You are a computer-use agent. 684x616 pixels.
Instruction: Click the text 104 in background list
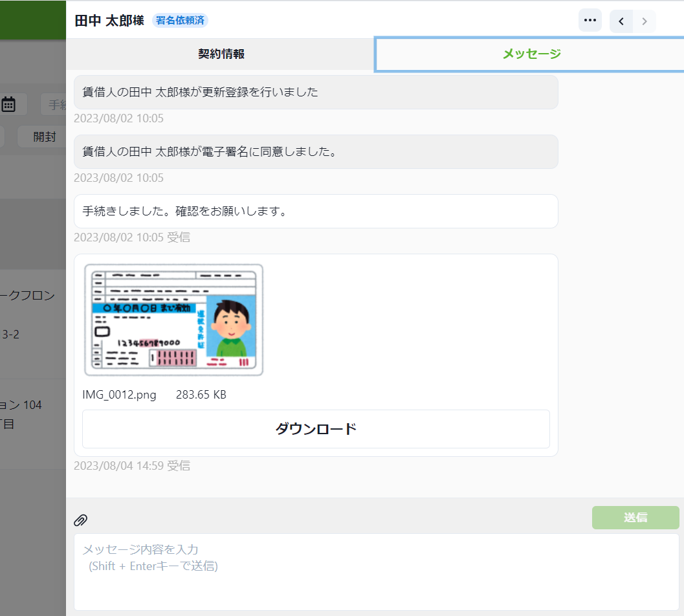coord(32,405)
